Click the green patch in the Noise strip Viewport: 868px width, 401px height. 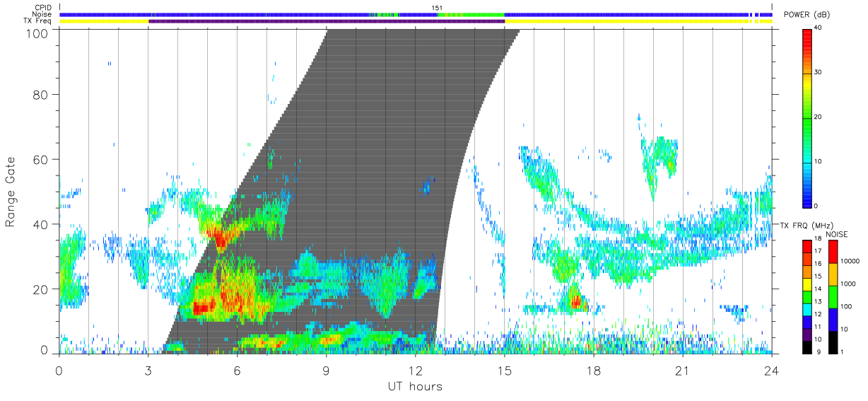[x=471, y=14]
